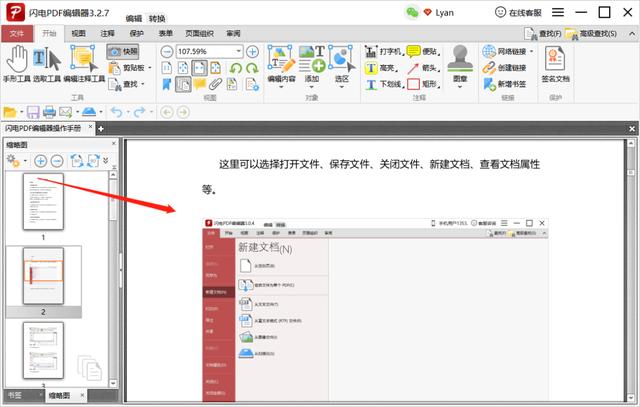Image resolution: width=640 pixels, height=407 pixels.
Task: Click the document vertical scrollbar
Action: click(631, 269)
